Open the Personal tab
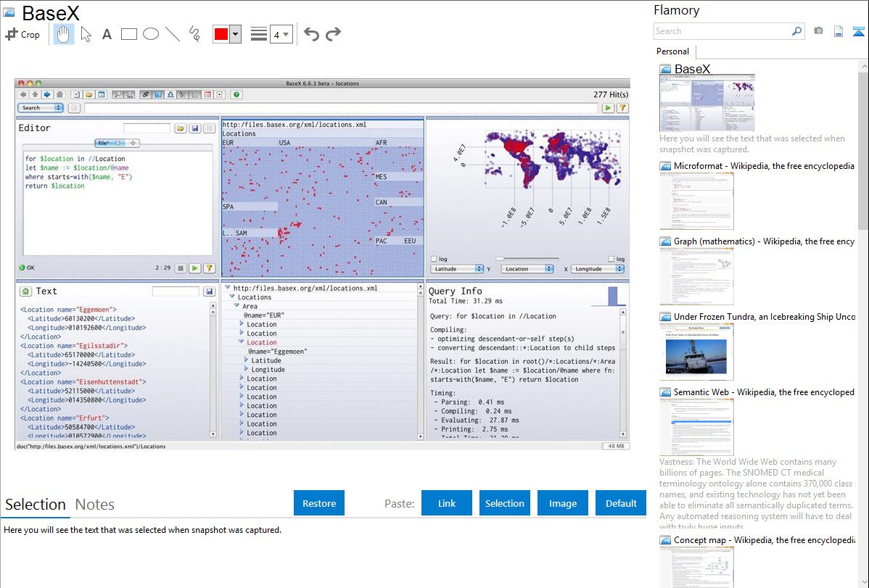Screen dimensions: 869x588 [672, 51]
